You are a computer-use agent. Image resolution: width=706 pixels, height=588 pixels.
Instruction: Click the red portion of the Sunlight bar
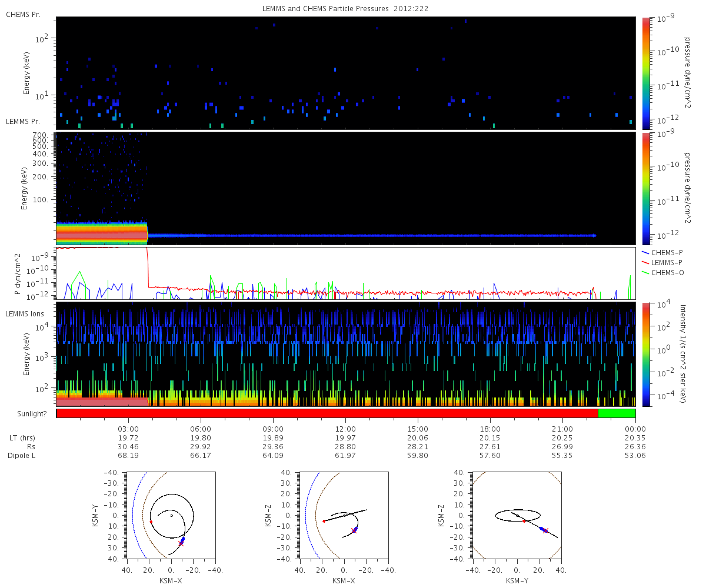327,413
